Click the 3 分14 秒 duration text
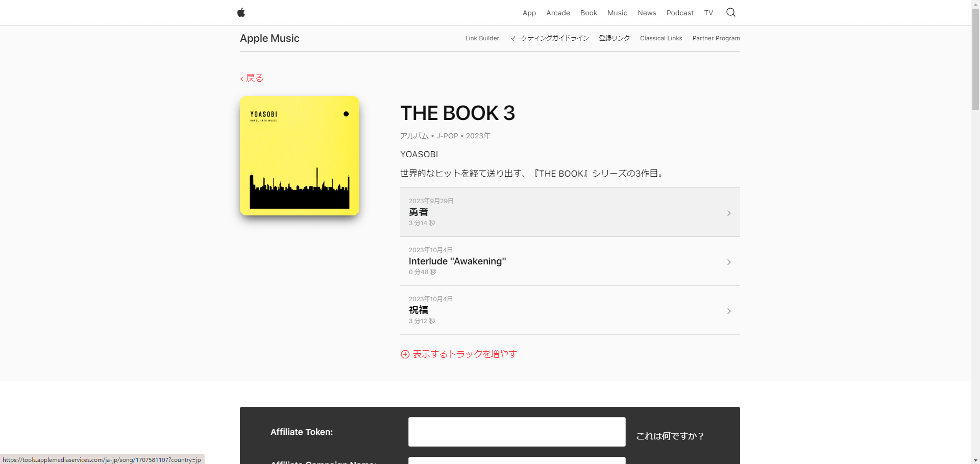This screenshot has height=464, width=980. coord(422,223)
